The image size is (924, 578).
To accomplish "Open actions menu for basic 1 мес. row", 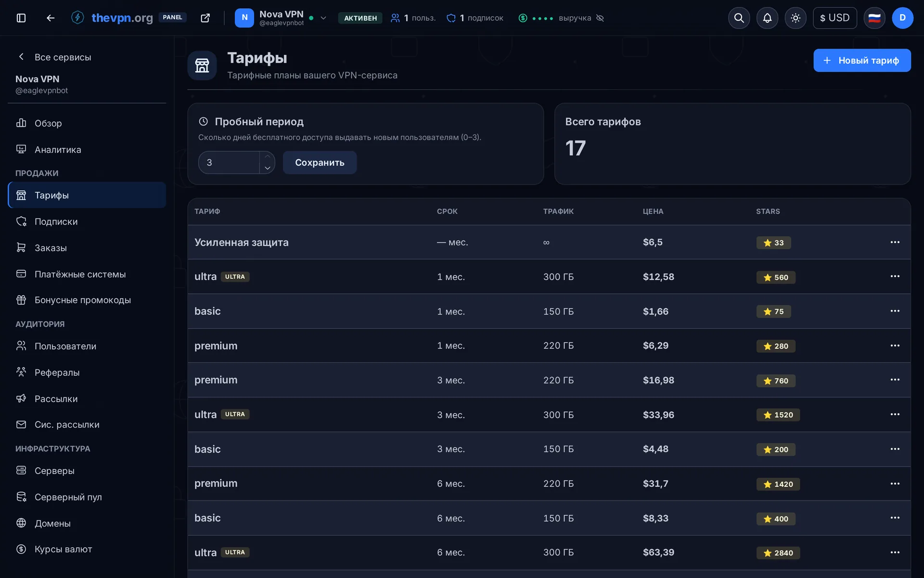I will point(895,311).
